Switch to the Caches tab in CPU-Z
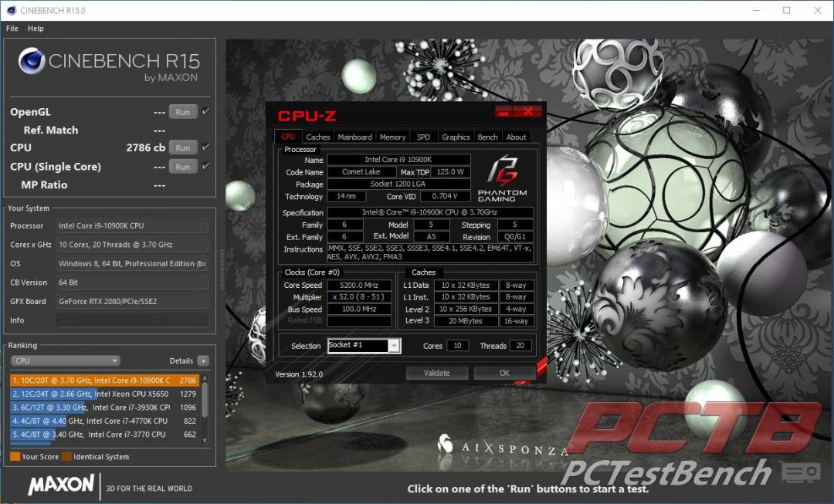Viewport: 834px width, 504px height. [318, 137]
